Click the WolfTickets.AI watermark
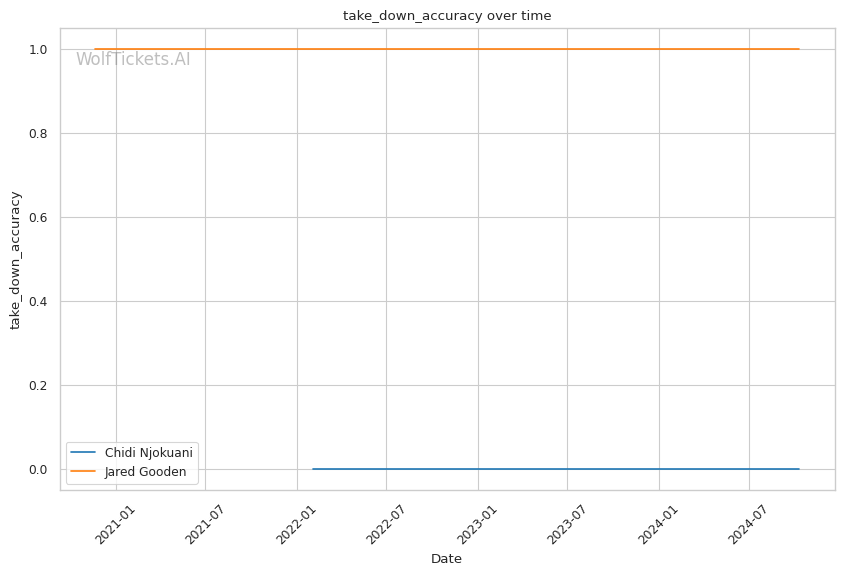The width and height of the screenshot is (844, 575). [x=133, y=59]
